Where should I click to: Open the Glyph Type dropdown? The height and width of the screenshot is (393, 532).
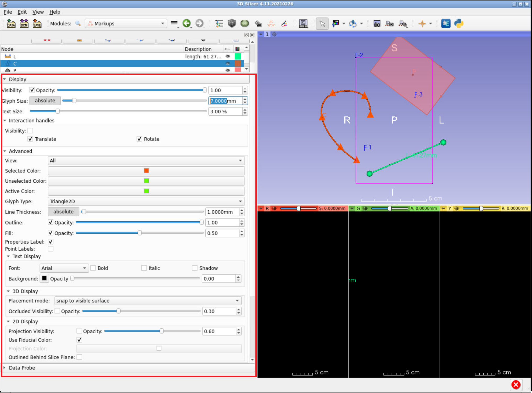[x=146, y=201]
